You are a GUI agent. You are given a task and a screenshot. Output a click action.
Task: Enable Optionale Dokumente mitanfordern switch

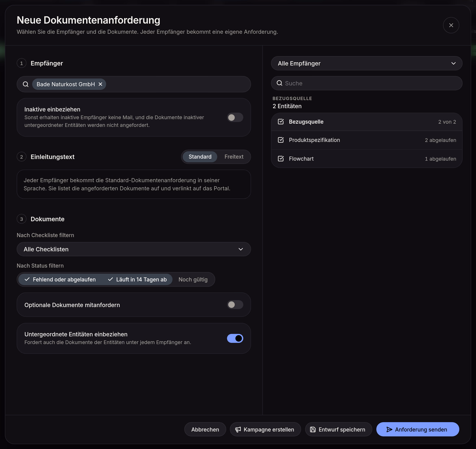tap(235, 304)
